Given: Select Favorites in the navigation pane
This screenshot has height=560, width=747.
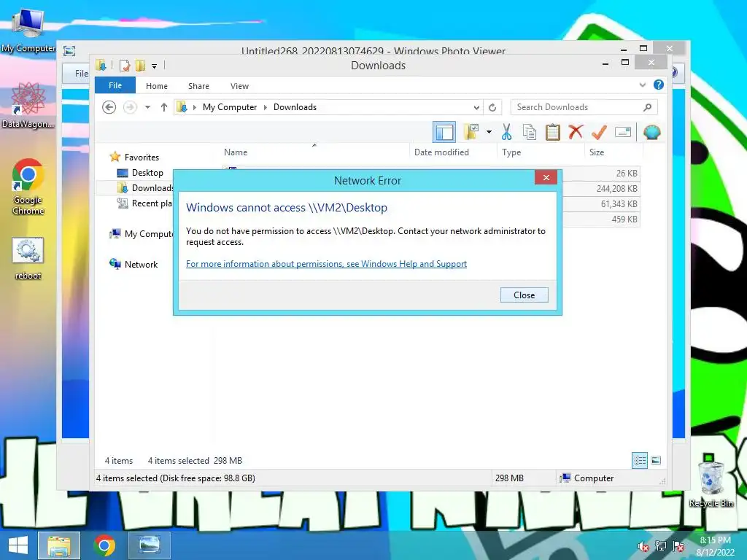Looking at the screenshot, I should (x=142, y=157).
